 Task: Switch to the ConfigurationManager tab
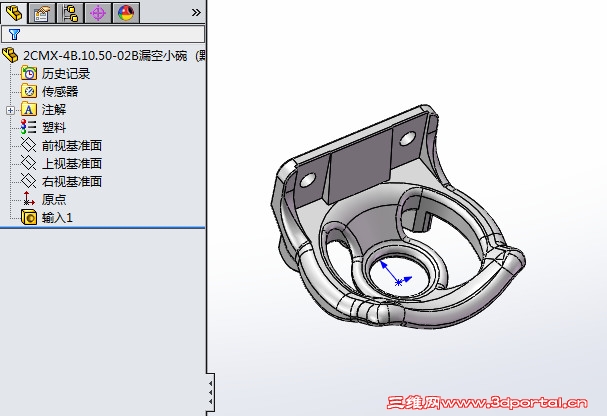(x=70, y=13)
